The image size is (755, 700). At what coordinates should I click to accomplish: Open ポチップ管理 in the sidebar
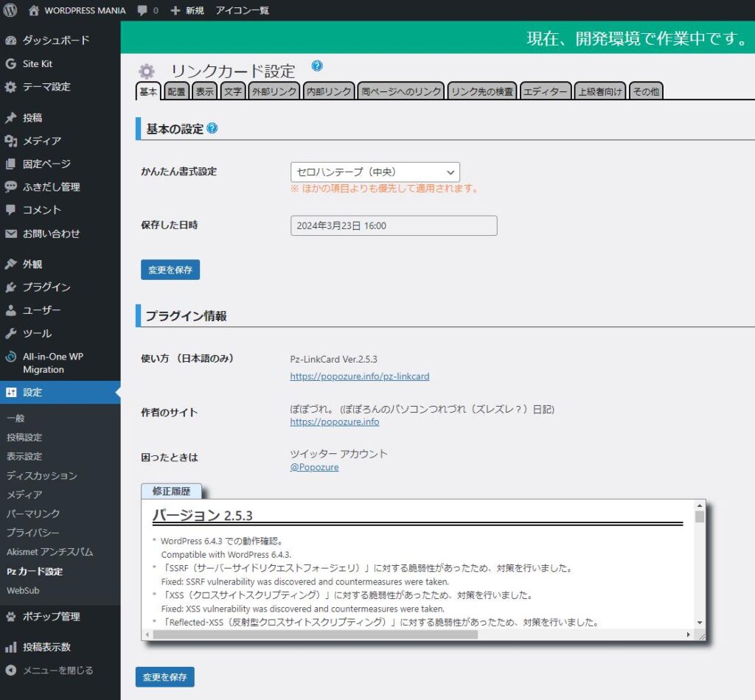(x=51, y=616)
